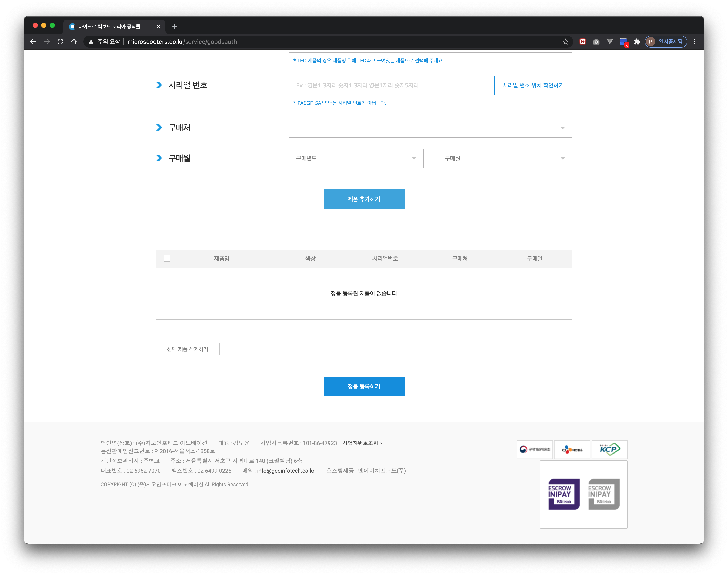Focus the serial number input field
Screen dimensions: 728x575
coord(384,85)
